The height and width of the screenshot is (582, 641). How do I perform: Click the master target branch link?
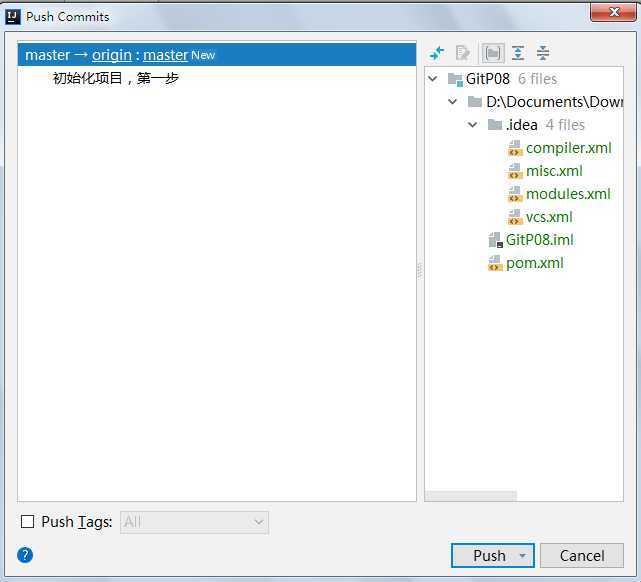165,55
